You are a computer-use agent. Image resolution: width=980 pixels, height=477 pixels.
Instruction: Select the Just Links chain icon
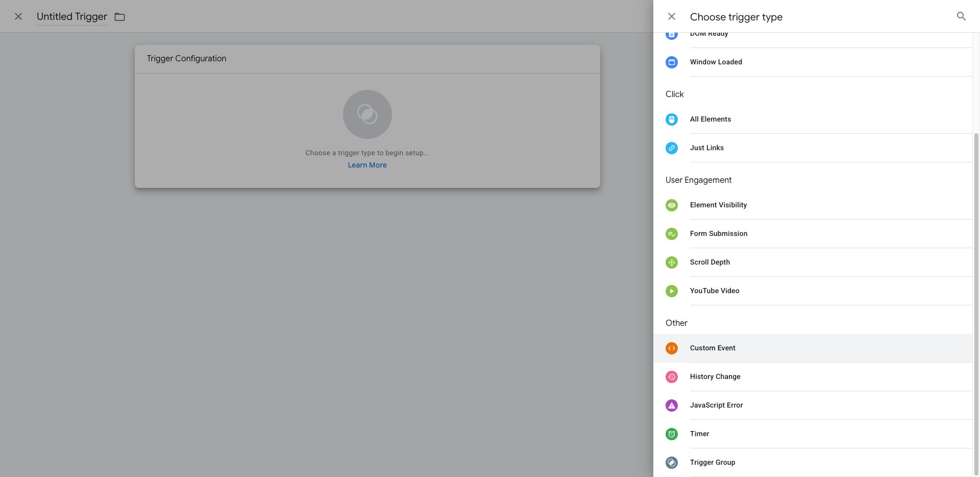pos(672,148)
